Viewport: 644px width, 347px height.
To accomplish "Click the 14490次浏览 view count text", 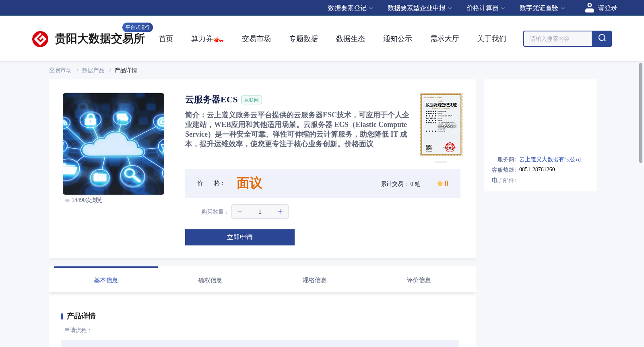I will (87, 200).
